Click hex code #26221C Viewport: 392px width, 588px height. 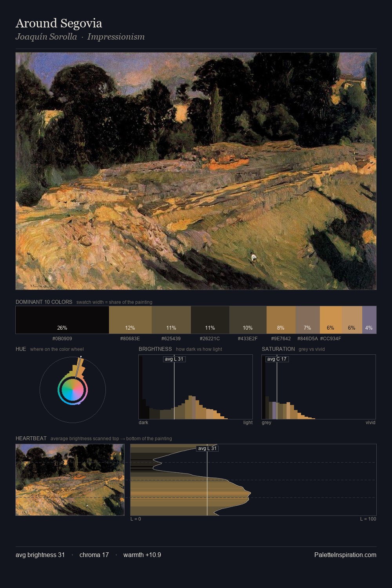(210, 339)
